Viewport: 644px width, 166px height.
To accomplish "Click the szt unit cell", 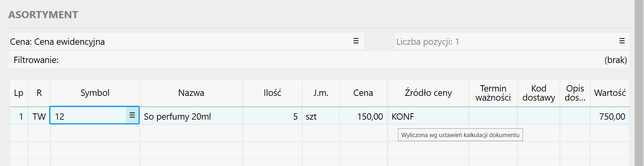I will click(320, 116).
